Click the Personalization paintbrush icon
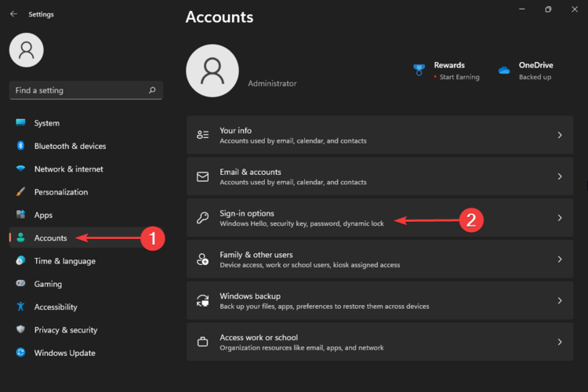 pos(20,192)
